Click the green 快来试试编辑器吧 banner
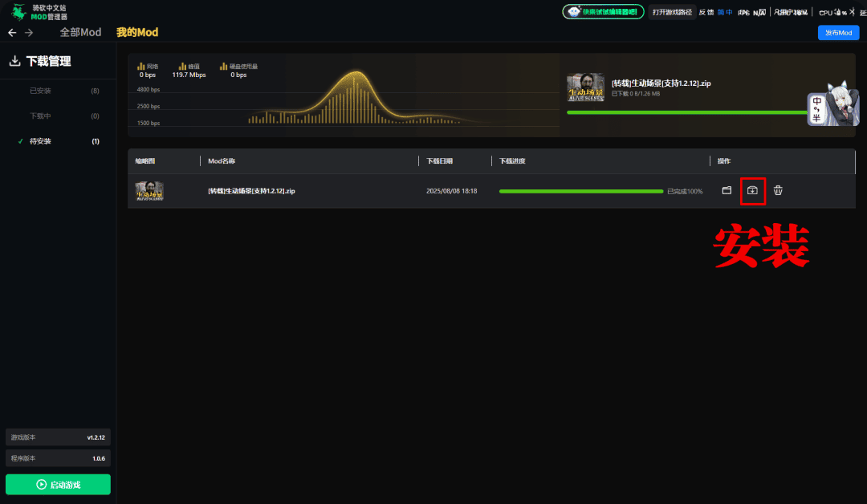Viewport: 867px width, 504px height. coord(603,12)
